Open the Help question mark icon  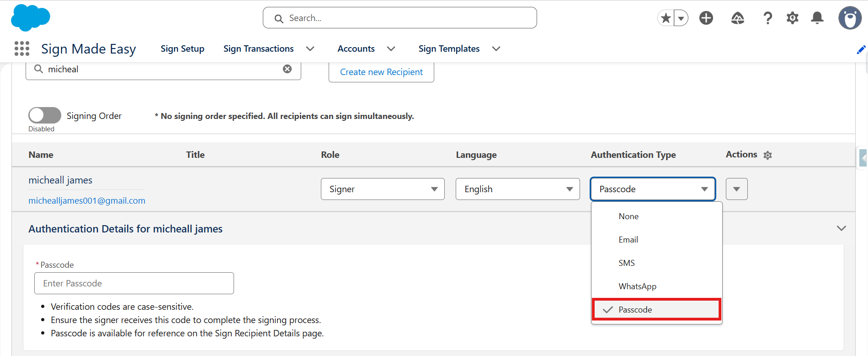768,18
